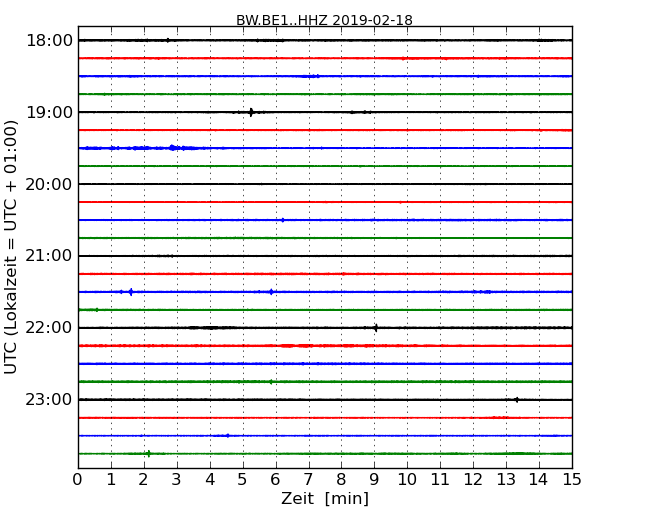Click the x-axis tick label 3
This screenshot has height=520, width=650.
[177, 480]
